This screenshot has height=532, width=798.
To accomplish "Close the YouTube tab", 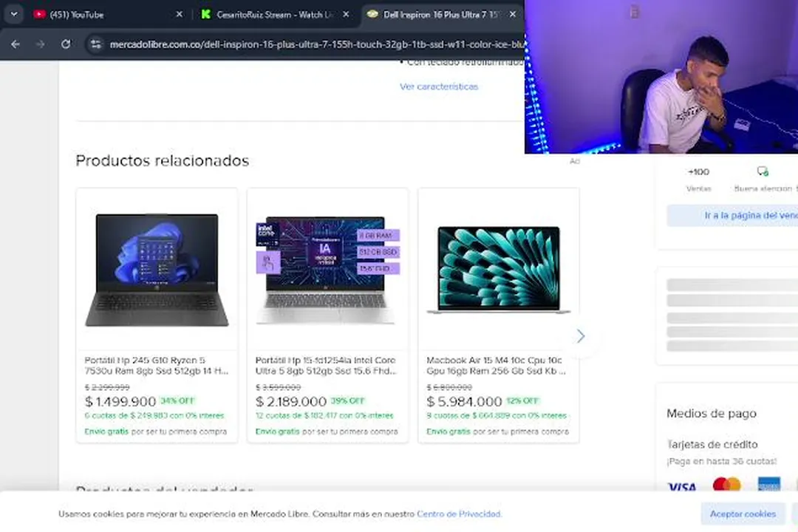I will pos(179,15).
